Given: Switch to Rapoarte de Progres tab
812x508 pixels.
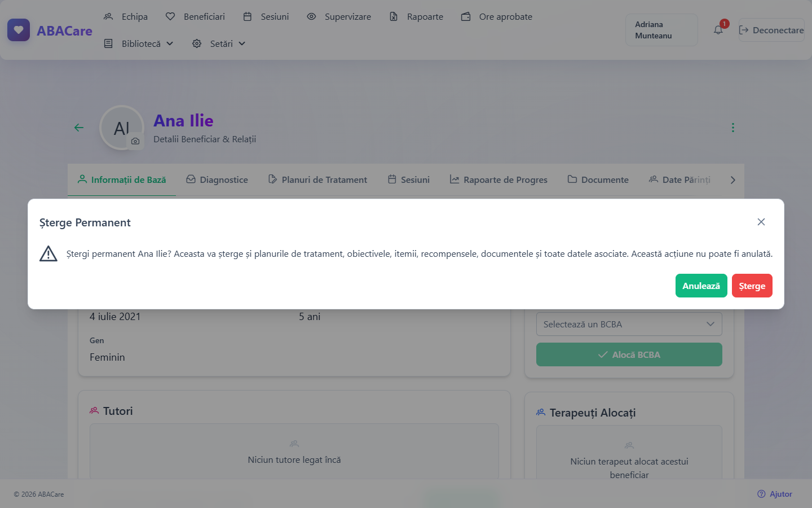Looking at the screenshot, I should (x=498, y=179).
